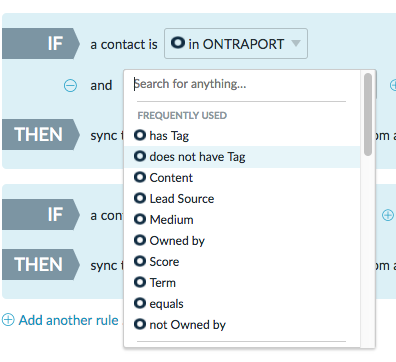Click the 'Add another rule' link
The height and width of the screenshot is (362, 396).
[68, 320]
